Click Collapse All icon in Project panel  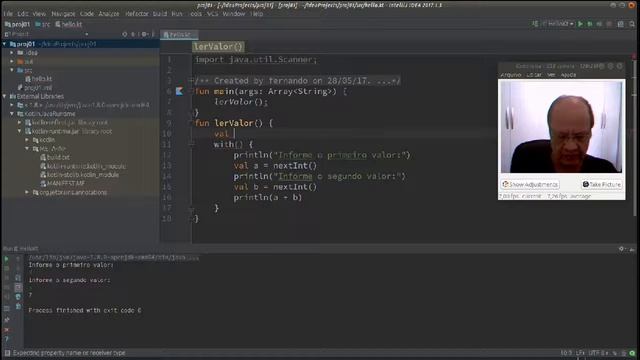[133, 34]
